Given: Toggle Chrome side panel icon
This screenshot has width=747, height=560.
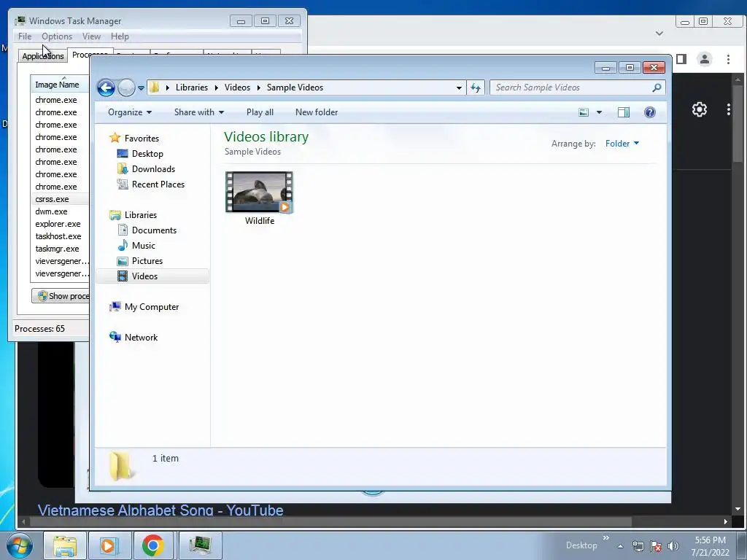Looking at the screenshot, I should pos(681,59).
